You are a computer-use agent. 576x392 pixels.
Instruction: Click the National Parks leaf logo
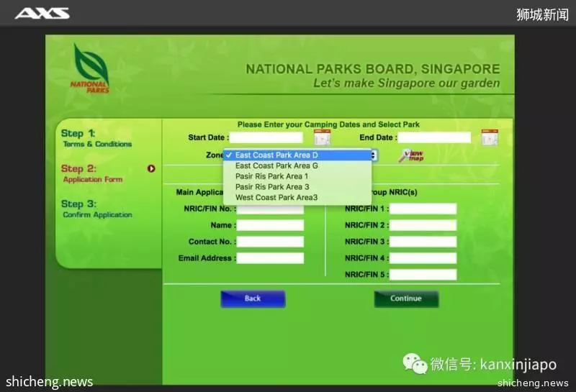coord(91,68)
